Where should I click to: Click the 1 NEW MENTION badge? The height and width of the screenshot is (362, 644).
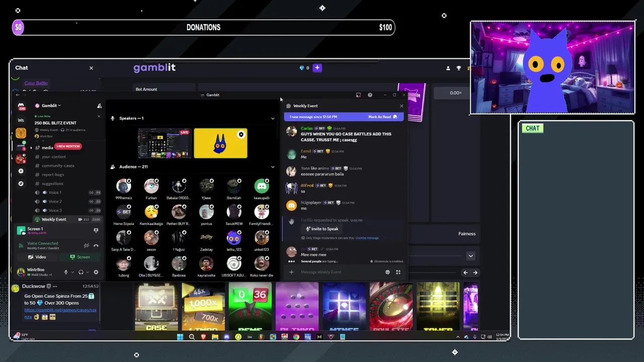pos(68,146)
